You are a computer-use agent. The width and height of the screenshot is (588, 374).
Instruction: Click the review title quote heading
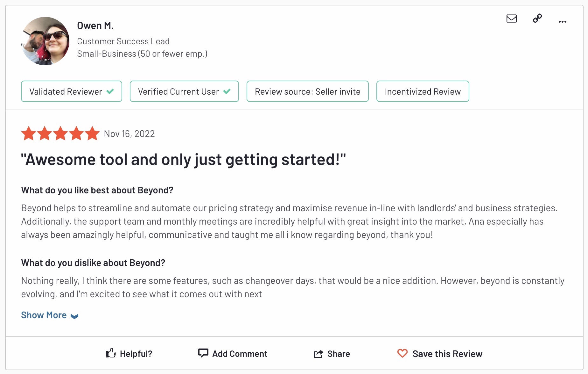click(x=183, y=159)
